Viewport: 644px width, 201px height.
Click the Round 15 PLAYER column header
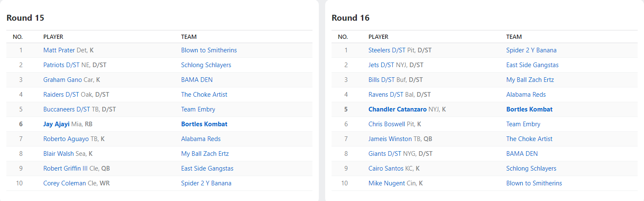pos(53,37)
